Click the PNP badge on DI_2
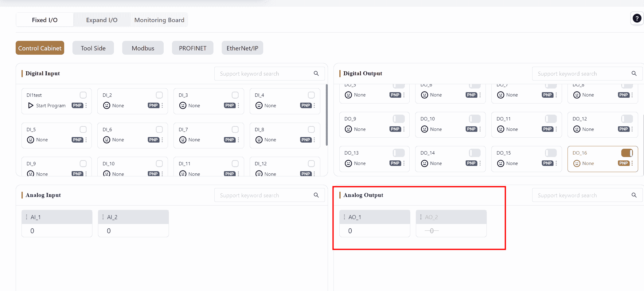 [x=153, y=105]
